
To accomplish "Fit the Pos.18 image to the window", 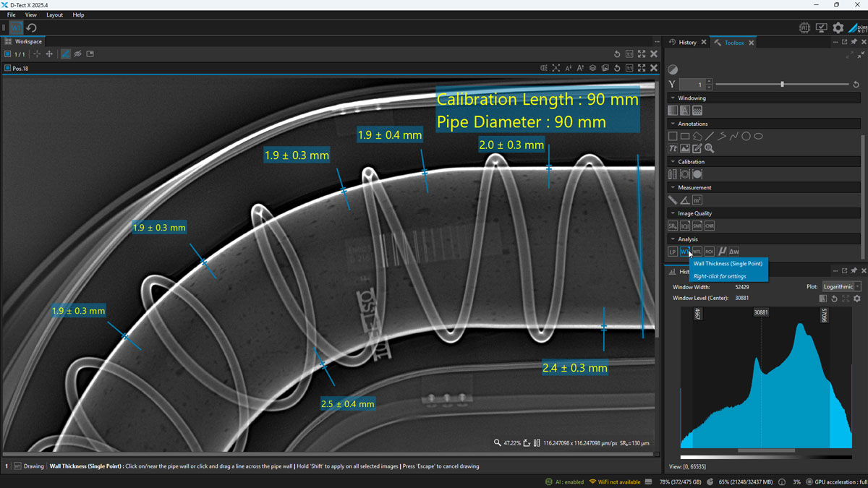I will coord(642,67).
